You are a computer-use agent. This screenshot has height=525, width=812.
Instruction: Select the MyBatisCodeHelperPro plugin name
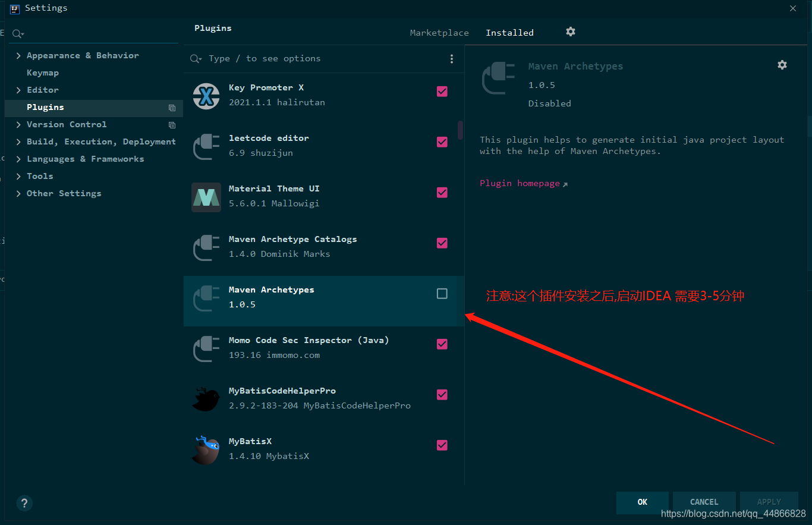[282, 391]
